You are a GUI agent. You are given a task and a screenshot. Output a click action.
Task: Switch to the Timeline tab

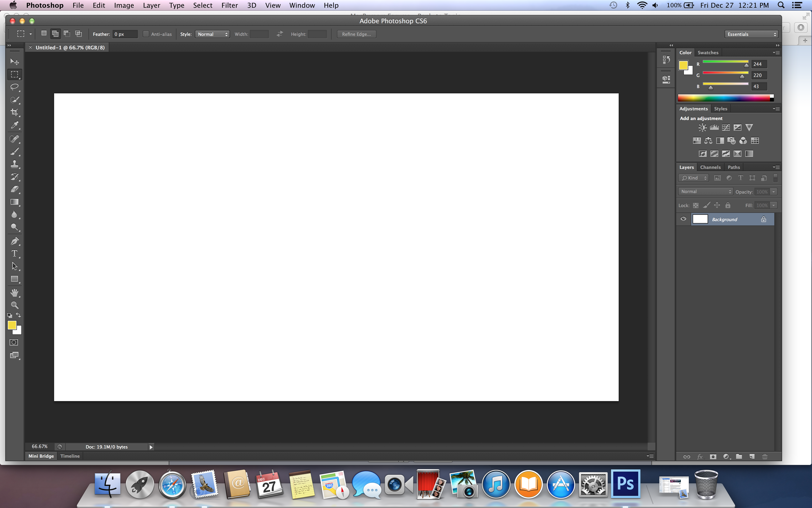pos(70,456)
